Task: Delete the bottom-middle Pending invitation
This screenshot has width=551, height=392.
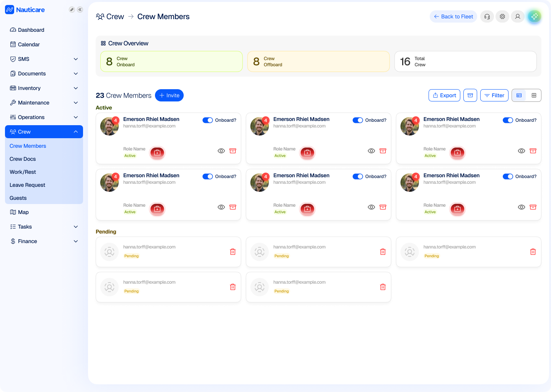Action: 383,287
